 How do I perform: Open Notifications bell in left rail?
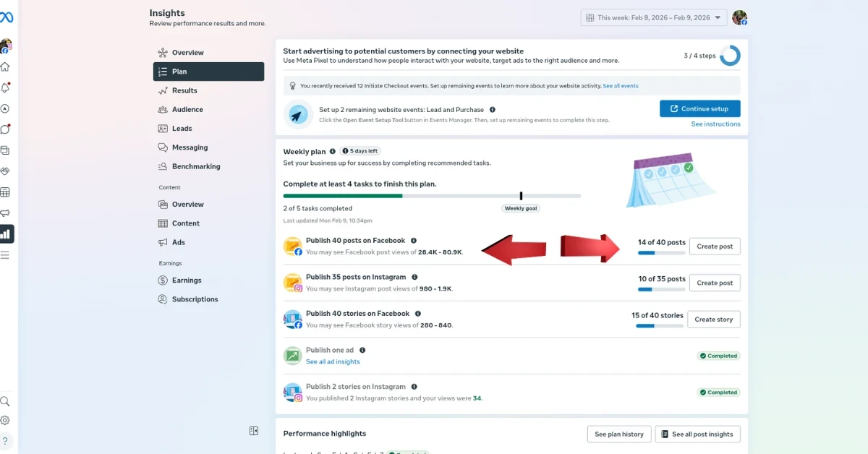pyautogui.click(x=5, y=88)
